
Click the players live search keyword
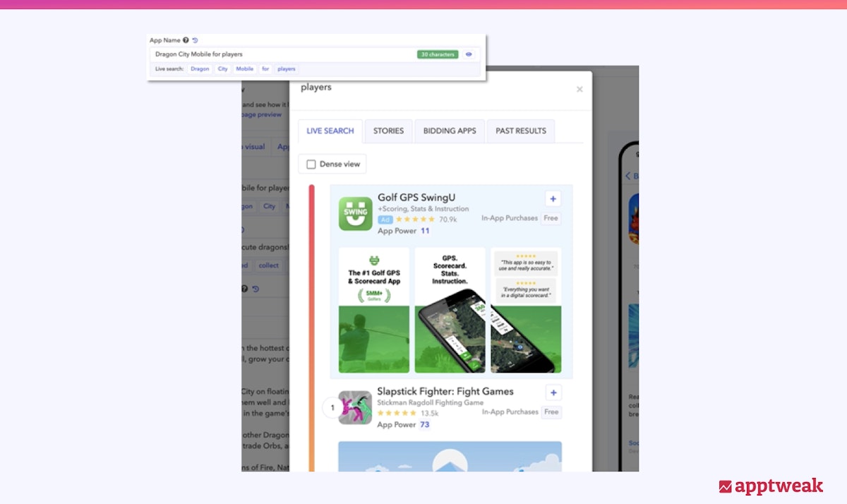[x=287, y=69]
